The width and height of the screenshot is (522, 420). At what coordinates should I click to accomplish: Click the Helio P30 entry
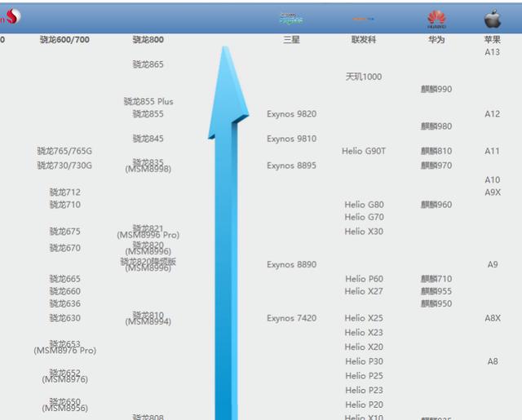click(x=365, y=361)
